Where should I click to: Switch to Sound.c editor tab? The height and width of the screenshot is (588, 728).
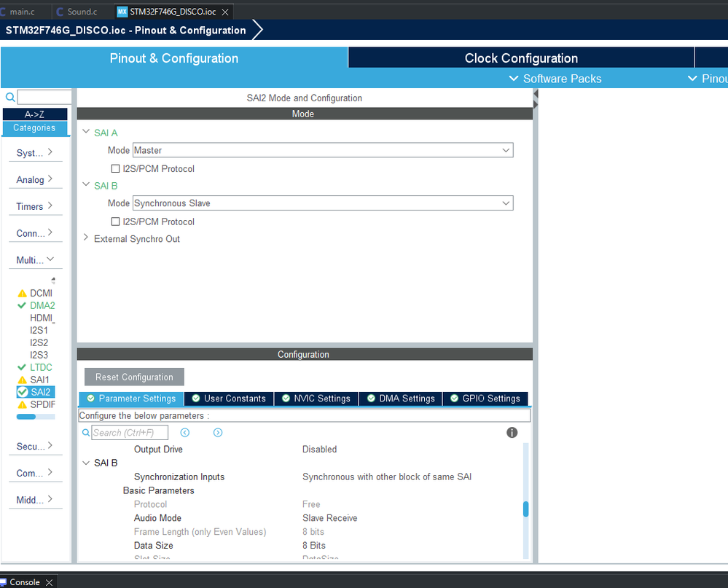tap(82, 12)
